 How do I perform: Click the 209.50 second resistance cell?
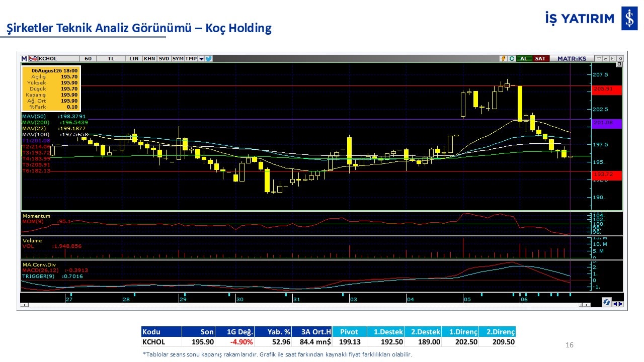coord(497,342)
